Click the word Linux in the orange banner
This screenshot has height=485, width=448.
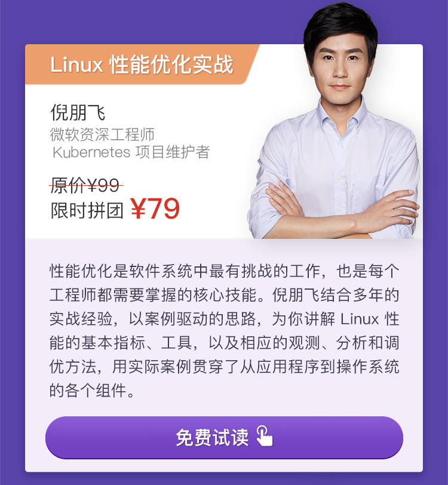76,65
